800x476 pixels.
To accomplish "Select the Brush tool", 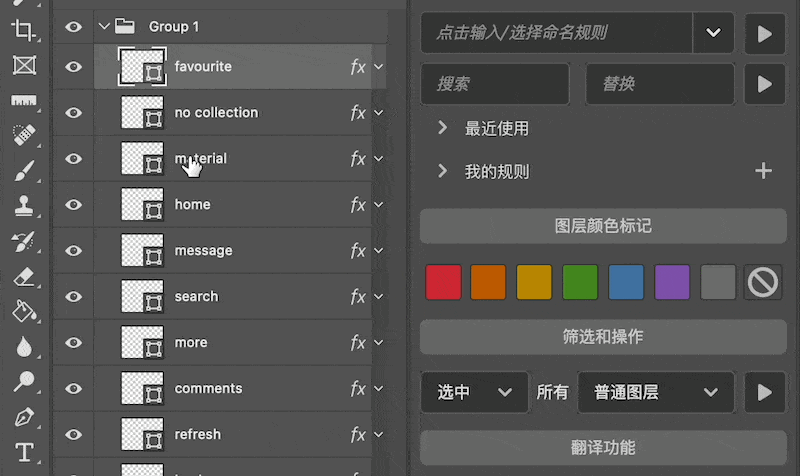I will 23,170.
